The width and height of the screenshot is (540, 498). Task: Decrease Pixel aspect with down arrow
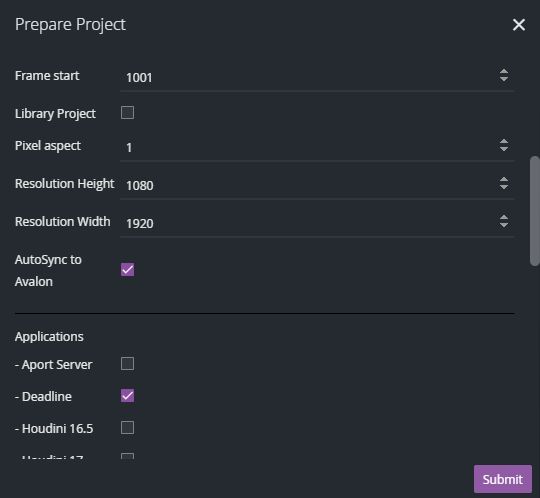pyautogui.click(x=504, y=149)
